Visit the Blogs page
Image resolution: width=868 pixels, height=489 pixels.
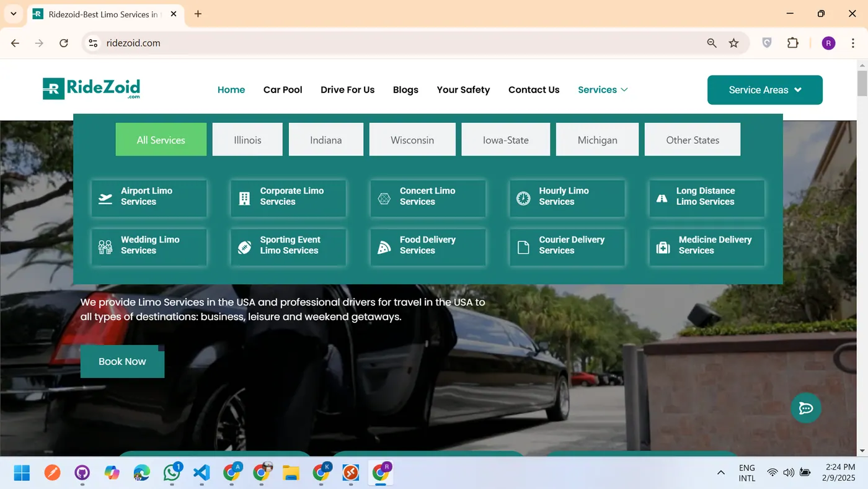pyautogui.click(x=405, y=90)
